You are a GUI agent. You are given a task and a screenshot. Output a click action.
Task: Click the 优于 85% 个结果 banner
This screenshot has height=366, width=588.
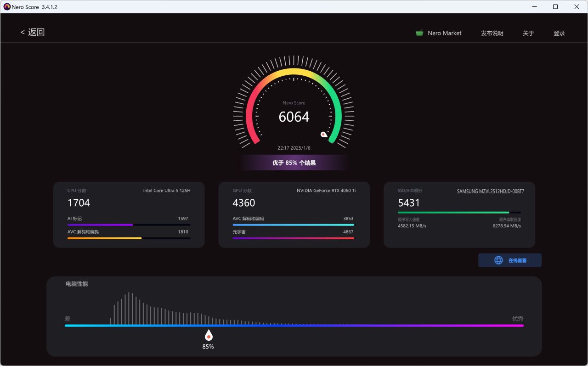(294, 163)
